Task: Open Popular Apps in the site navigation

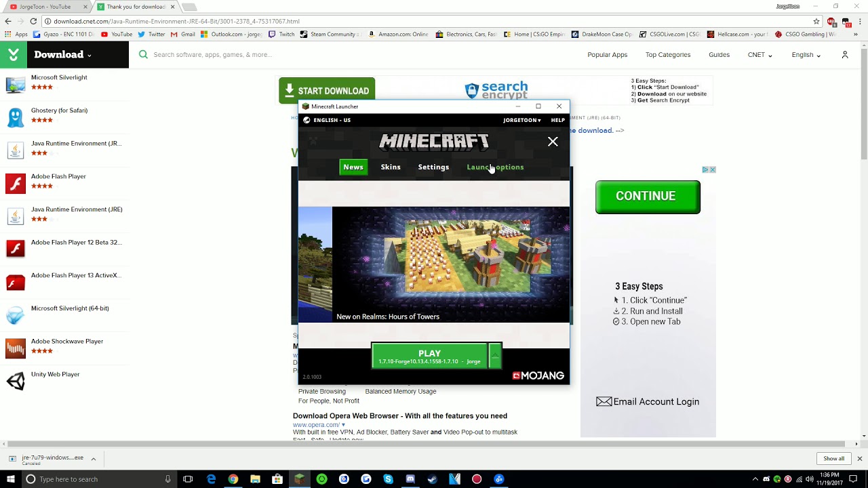Action: 608,55
